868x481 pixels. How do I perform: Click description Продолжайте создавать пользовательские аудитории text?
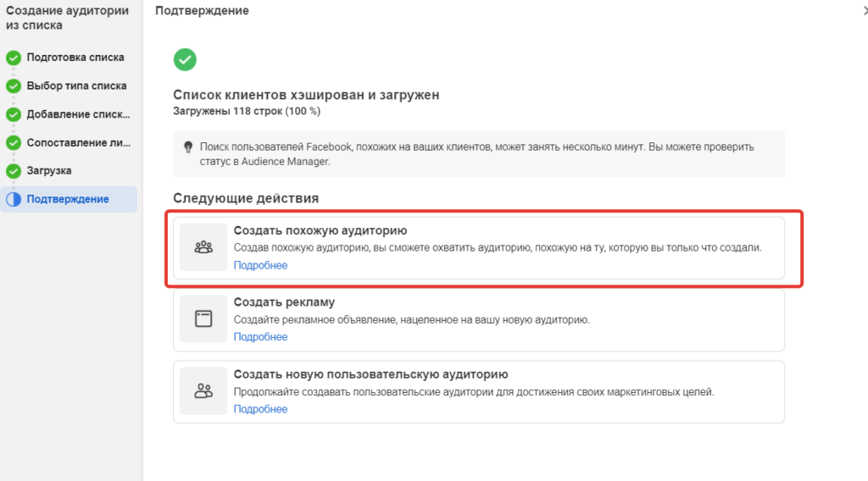[474, 392]
